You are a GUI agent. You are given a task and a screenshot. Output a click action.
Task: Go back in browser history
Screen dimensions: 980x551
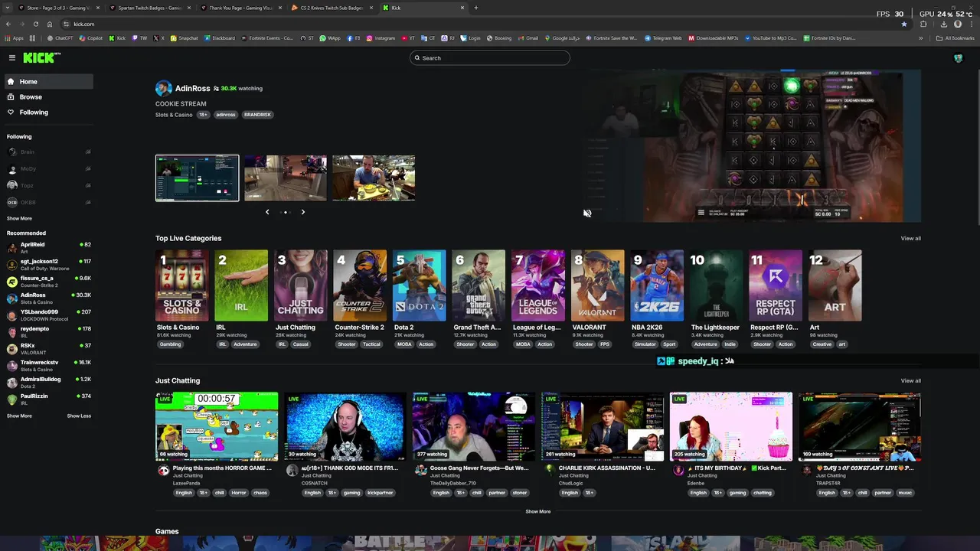[x=8, y=24]
